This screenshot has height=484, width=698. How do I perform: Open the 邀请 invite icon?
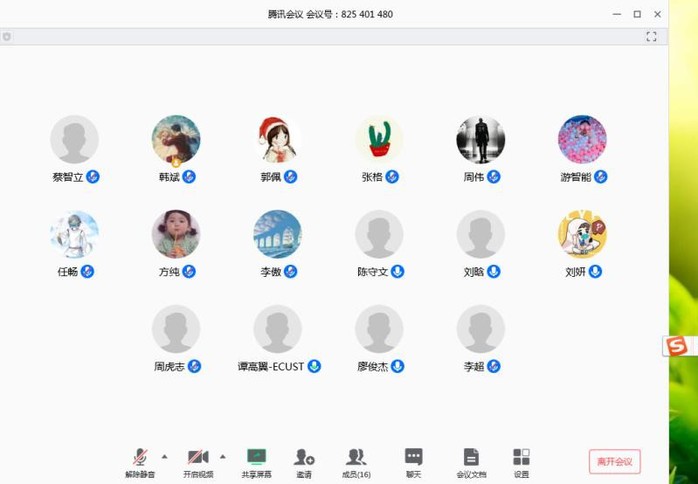tap(304, 457)
